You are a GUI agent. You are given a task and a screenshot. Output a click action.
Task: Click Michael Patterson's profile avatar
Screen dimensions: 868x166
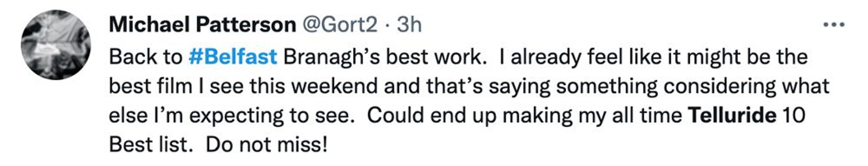click(56, 45)
